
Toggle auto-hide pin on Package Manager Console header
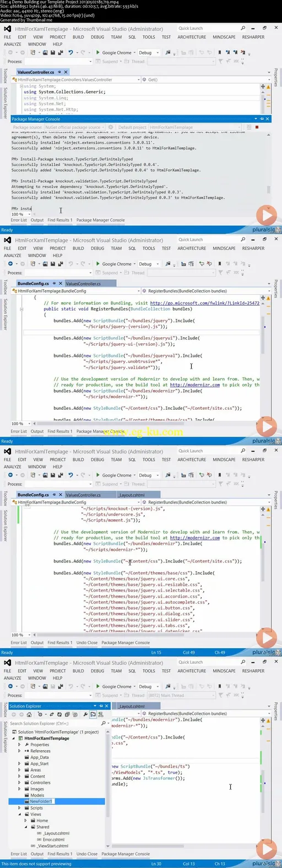tap(262, 119)
